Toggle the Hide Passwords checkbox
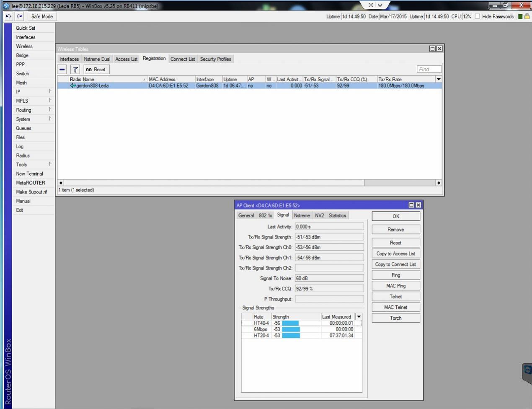532x409 pixels. [477, 16]
